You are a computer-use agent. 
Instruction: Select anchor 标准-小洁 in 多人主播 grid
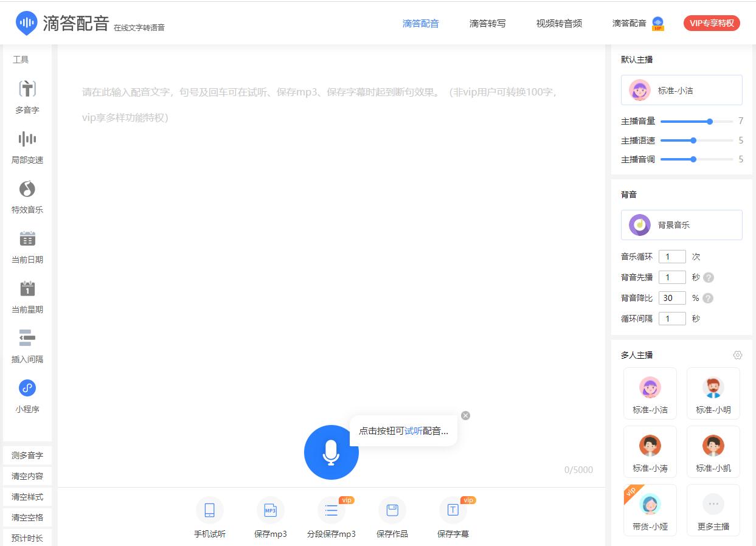[x=650, y=393]
